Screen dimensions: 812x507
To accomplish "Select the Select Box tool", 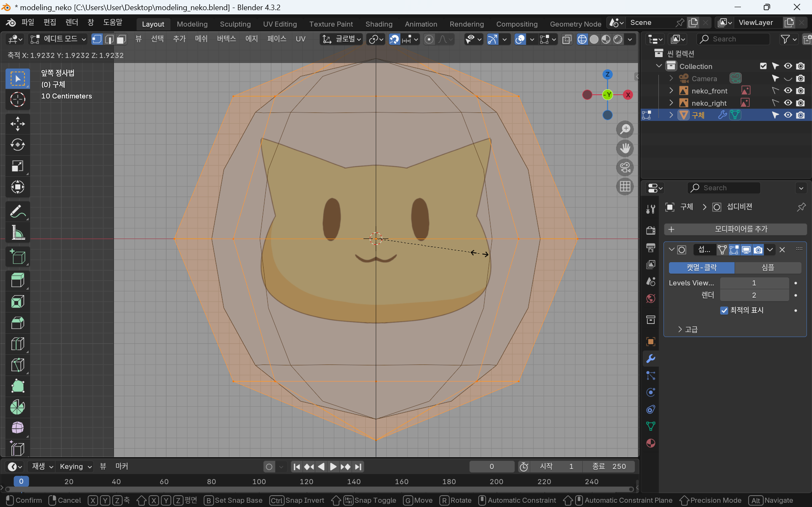I will click(x=17, y=79).
